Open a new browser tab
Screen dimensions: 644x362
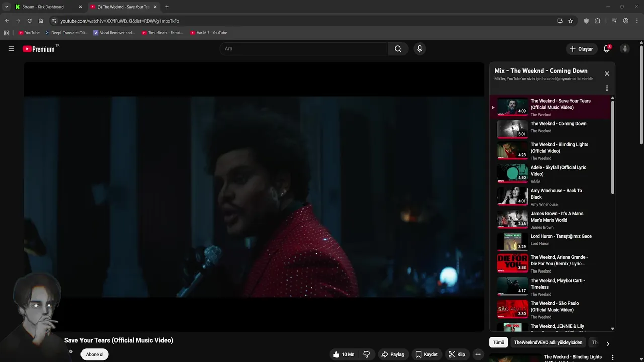(167, 7)
